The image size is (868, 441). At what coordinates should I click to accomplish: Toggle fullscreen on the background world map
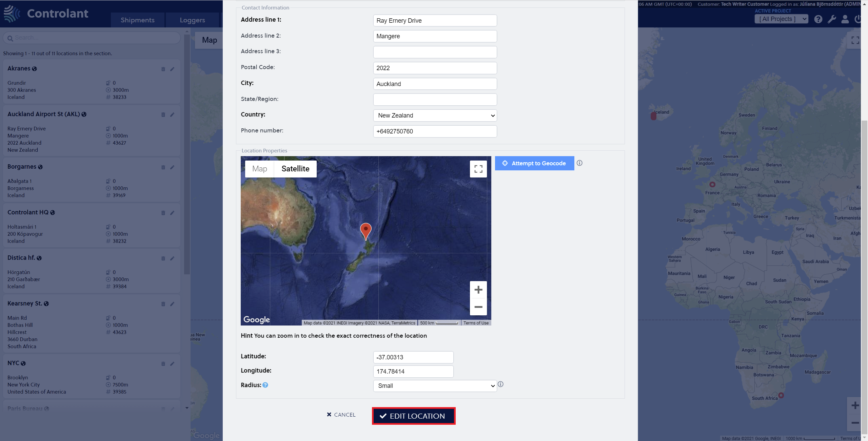click(x=855, y=40)
